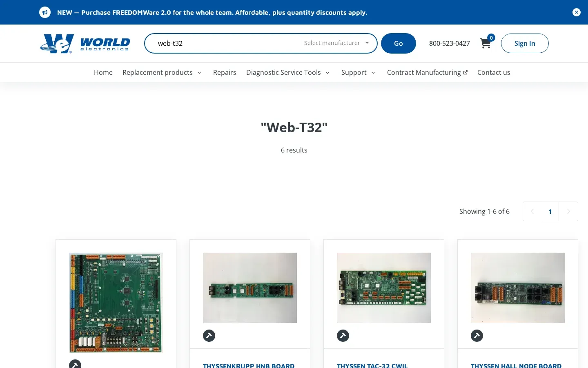The image size is (588, 368).
Task: Open the shopping cart
Action: pyautogui.click(x=486, y=43)
